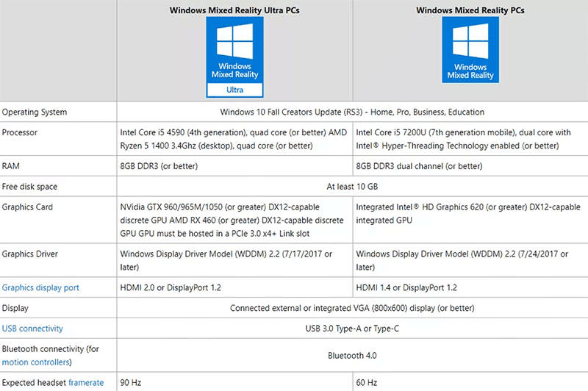588x391 pixels.
Task: Click the At least 10 GB cell
Action: coord(352,187)
